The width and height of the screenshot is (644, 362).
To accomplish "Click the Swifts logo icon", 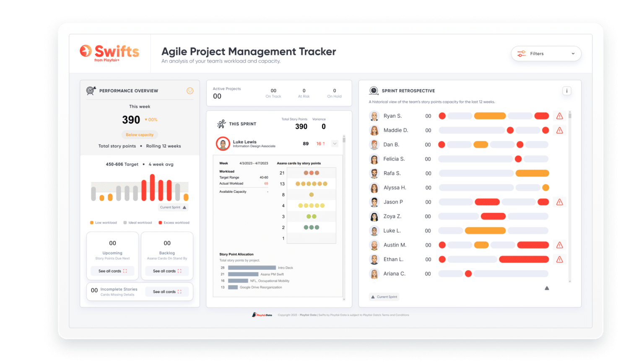I will (x=86, y=52).
